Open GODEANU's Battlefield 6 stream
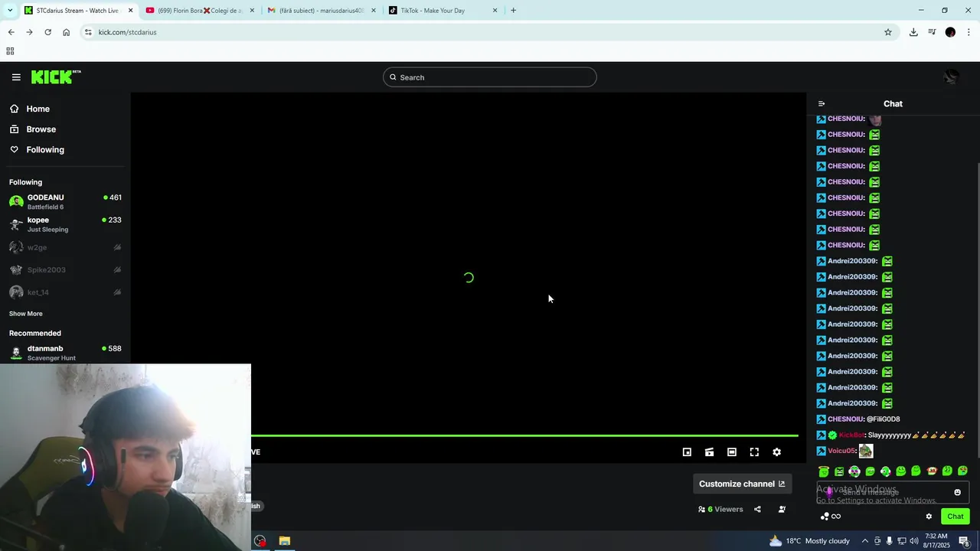The image size is (980, 551). coord(65,202)
